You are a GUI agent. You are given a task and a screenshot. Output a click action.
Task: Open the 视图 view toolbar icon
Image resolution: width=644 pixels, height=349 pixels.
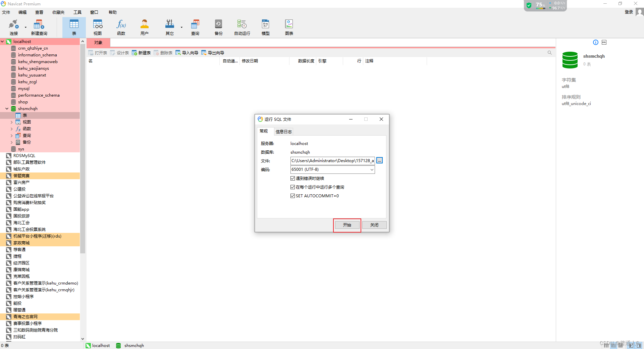(98, 27)
